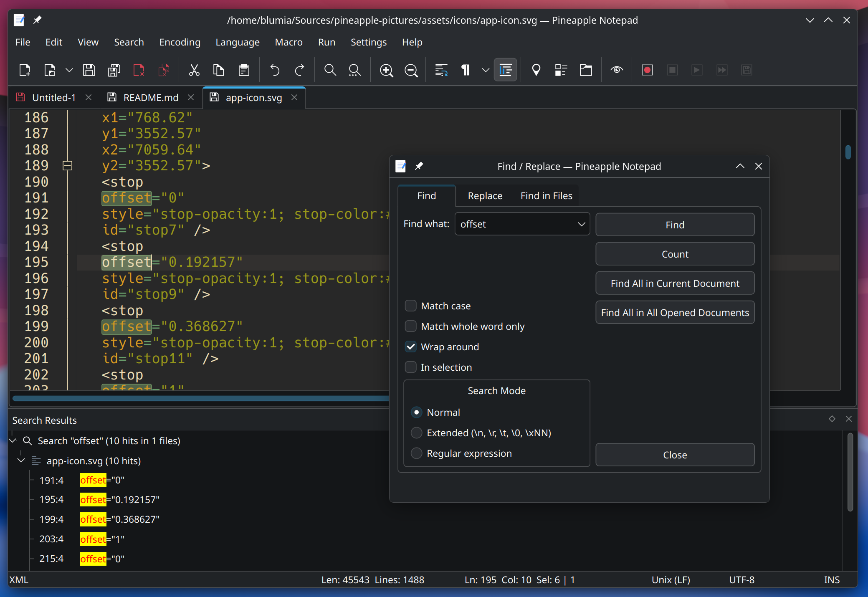Click the Save toolbar icon
868x597 pixels.
[x=89, y=70]
